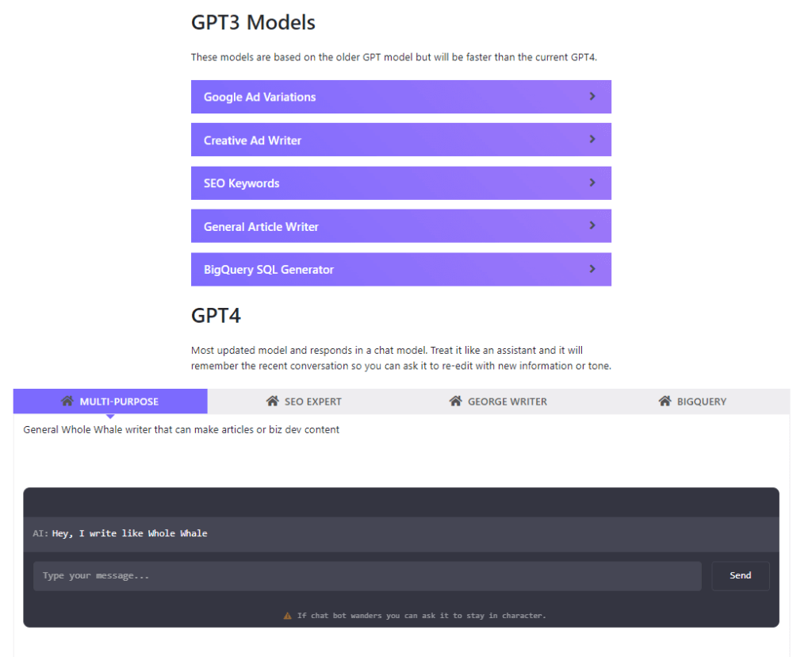Click home icon beside BigQuery tab
Image resolution: width=812 pixels, height=657 pixels.
tap(665, 401)
